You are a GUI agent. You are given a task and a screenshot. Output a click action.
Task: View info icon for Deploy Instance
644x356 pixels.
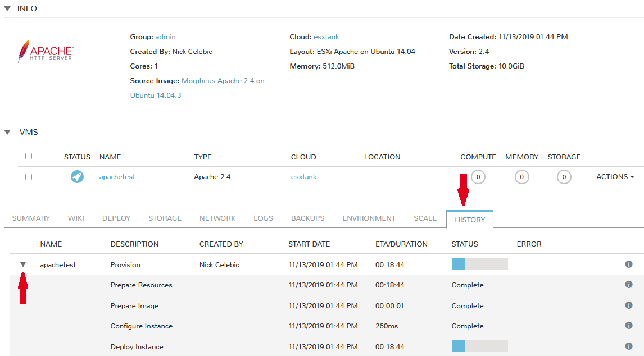(x=629, y=346)
